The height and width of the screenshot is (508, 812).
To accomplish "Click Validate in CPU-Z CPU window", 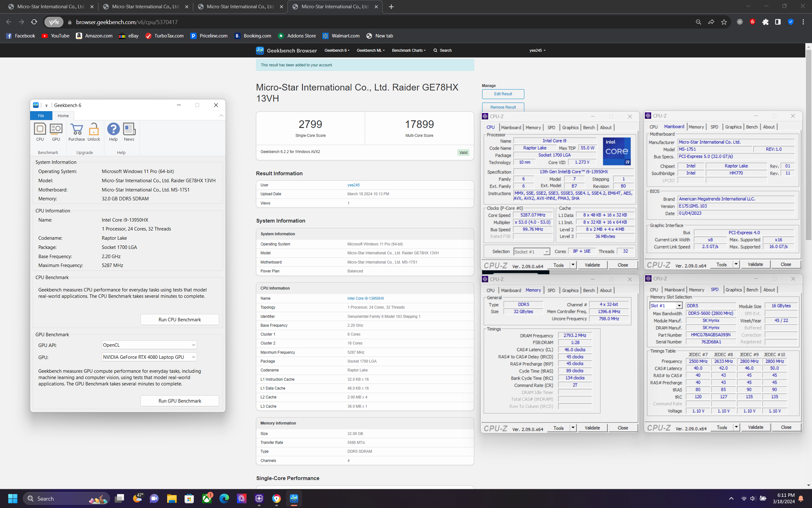I will click(x=592, y=265).
